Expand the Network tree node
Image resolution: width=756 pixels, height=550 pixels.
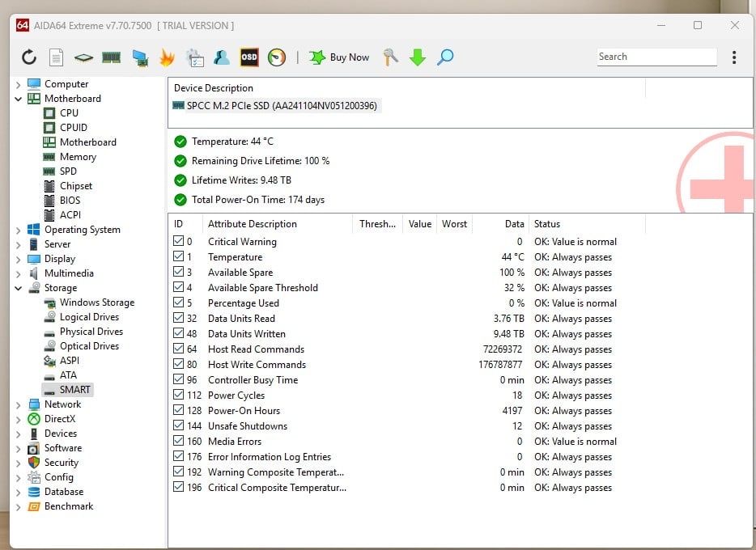[x=19, y=405]
